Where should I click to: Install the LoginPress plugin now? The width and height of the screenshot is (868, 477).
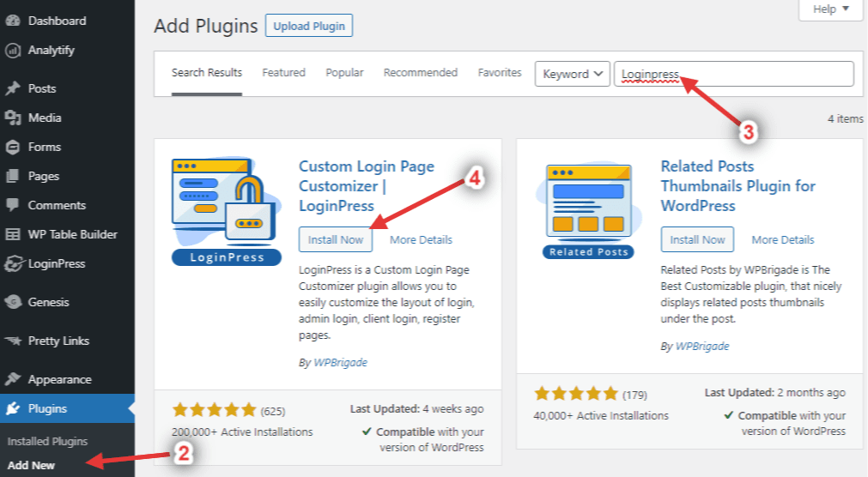(x=336, y=239)
